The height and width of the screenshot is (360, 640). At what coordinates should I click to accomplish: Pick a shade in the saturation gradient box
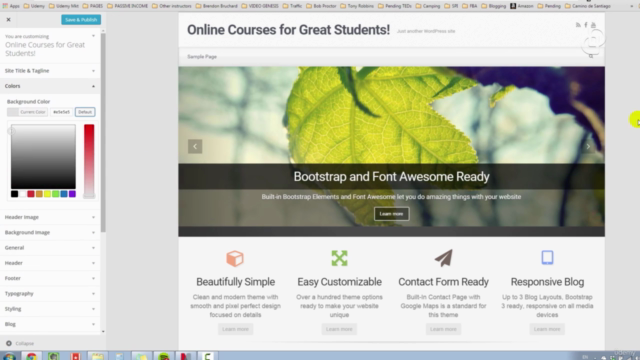(x=43, y=157)
